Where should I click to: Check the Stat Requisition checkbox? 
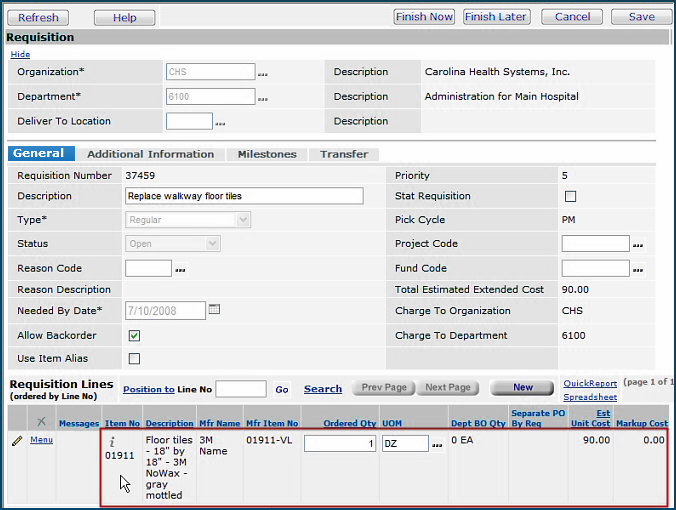click(571, 196)
